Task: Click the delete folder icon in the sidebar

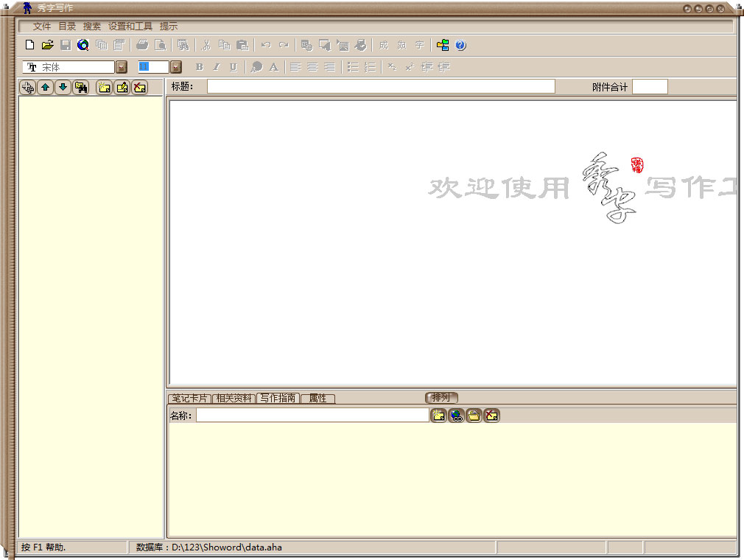Action: pyautogui.click(x=139, y=87)
